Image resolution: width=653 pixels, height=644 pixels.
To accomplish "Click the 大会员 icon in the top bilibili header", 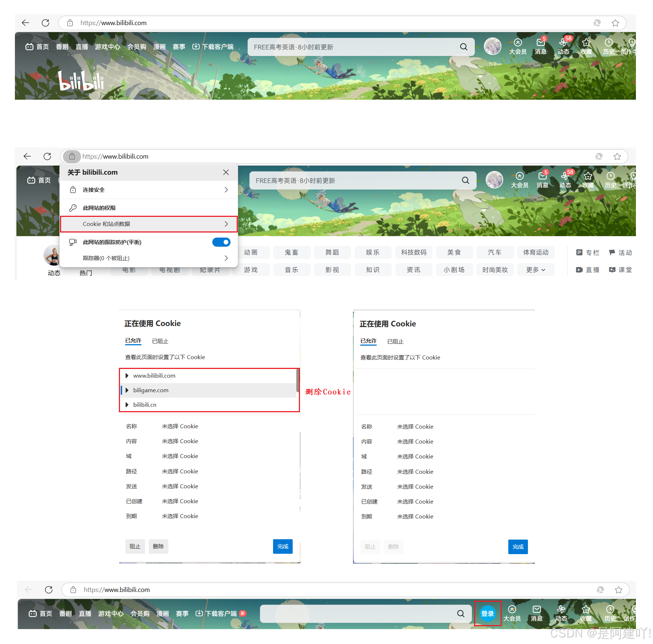I will point(518,43).
